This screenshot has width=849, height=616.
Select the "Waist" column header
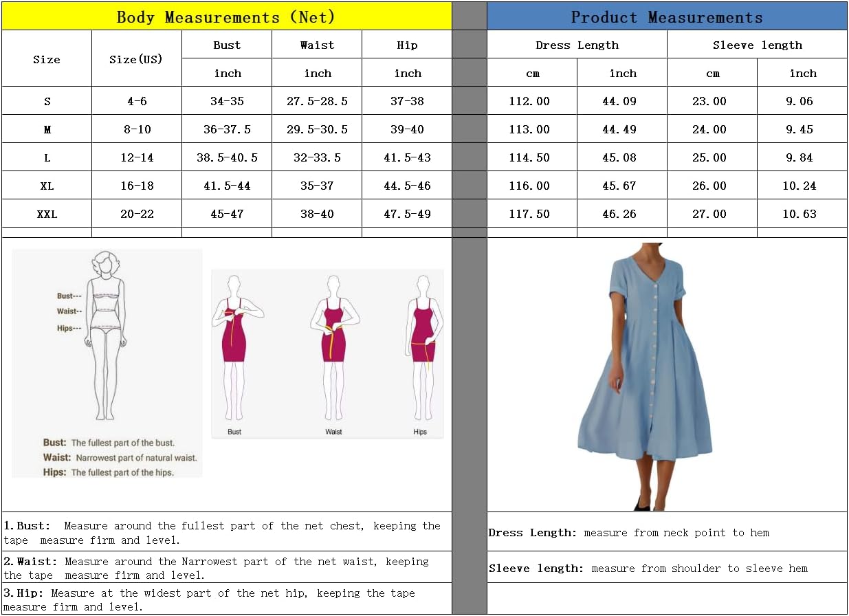point(317,45)
